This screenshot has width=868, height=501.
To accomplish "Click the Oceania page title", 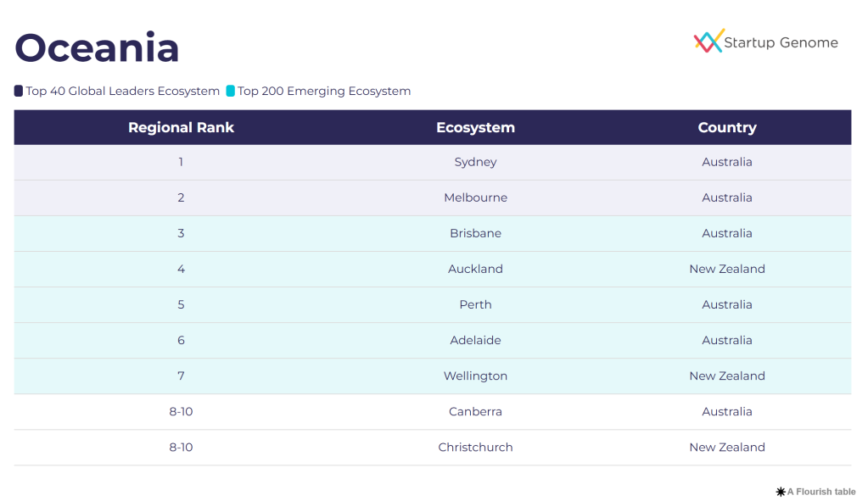I will pyautogui.click(x=97, y=47).
